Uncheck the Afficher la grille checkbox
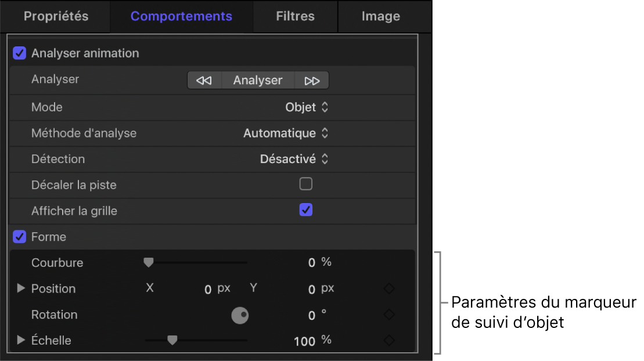Screen dimensions: 644x361 point(305,210)
